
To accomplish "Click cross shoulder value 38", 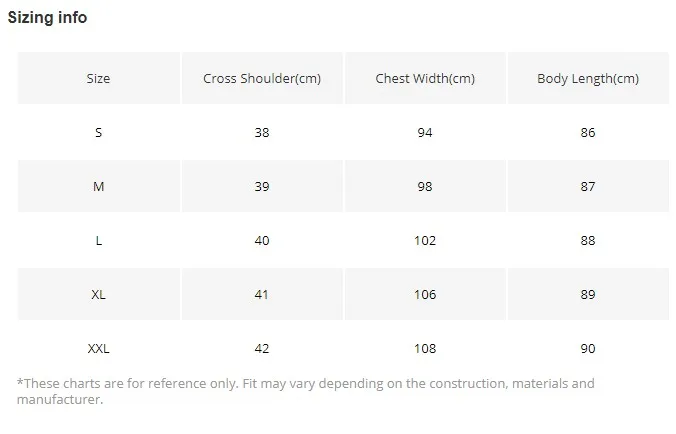I will (262, 133).
